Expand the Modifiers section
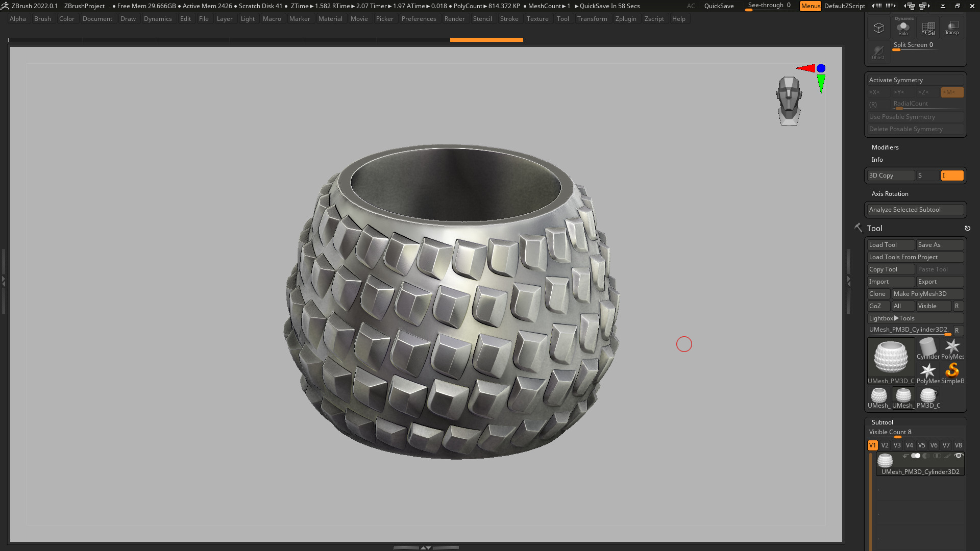The image size is (980, 551). click(885, 147)
